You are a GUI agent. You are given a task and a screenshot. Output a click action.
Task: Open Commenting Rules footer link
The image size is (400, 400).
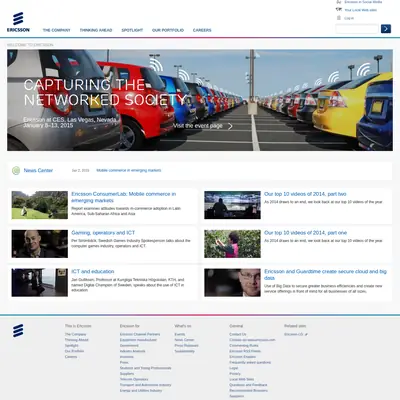244,346
